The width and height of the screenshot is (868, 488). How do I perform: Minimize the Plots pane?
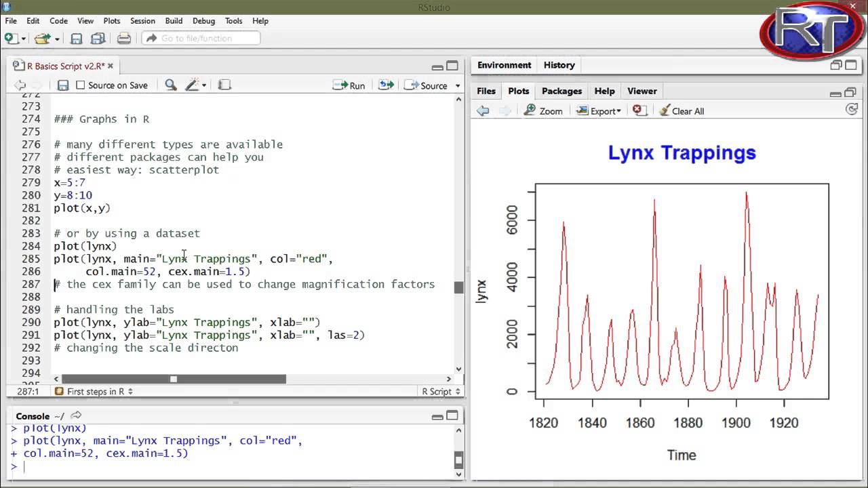point(837,93)
